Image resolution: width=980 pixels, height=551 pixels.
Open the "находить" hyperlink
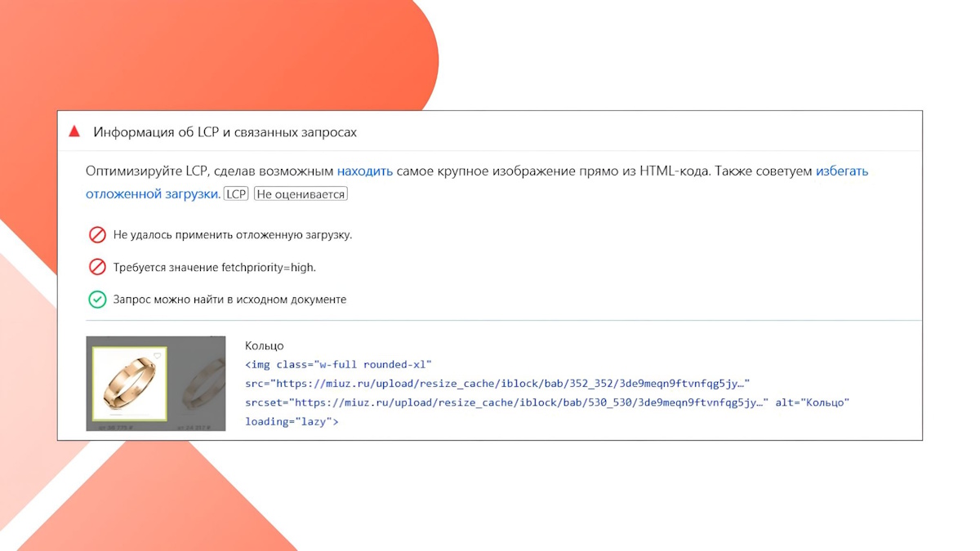365,171
